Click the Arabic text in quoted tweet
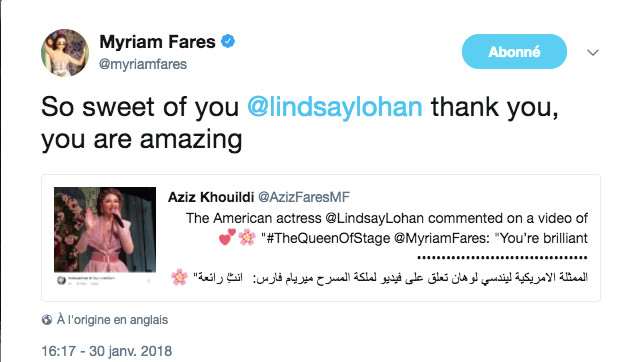 coord(390,278)
